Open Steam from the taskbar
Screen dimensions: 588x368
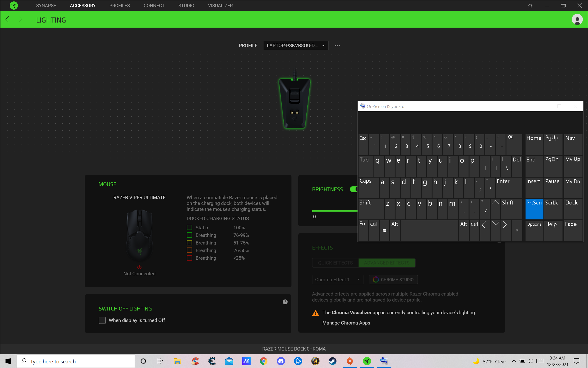click(x=332, y=361)
